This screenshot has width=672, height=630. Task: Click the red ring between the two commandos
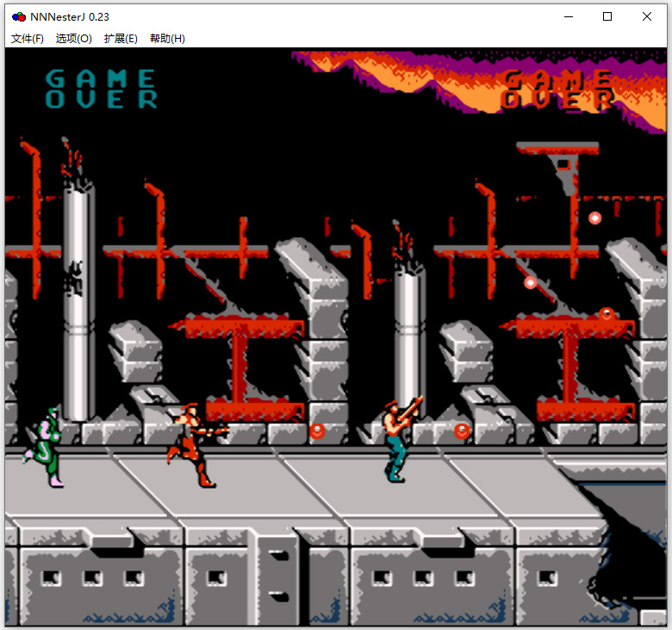[x=318, y=430]
